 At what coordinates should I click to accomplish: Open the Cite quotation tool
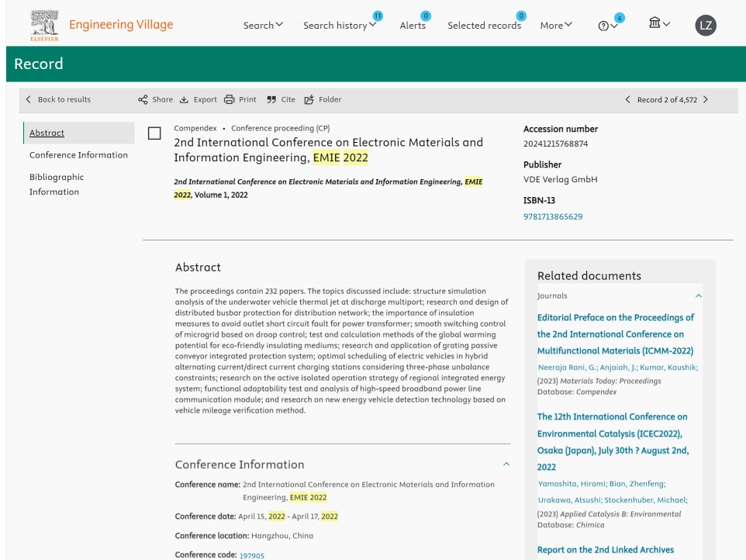(271, 99)
